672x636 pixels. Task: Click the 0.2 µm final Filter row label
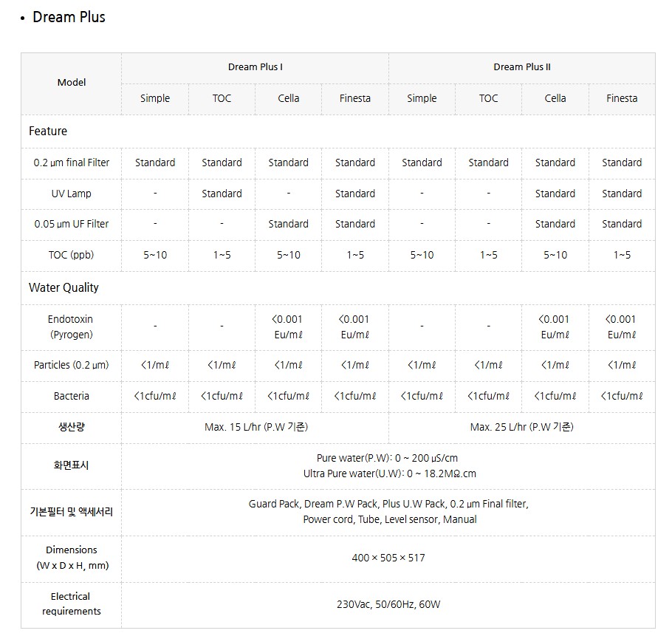(x=72, y=163)
